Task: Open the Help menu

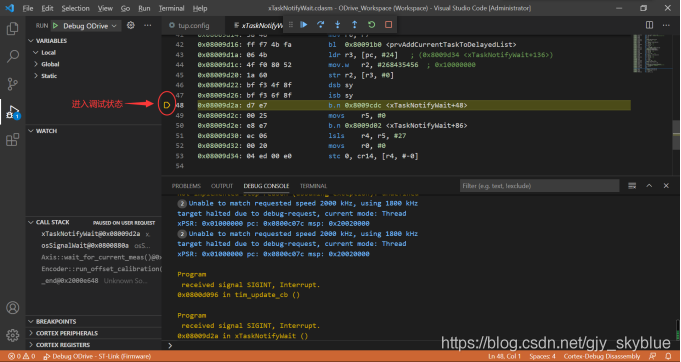Action: (x=200, y=8)
